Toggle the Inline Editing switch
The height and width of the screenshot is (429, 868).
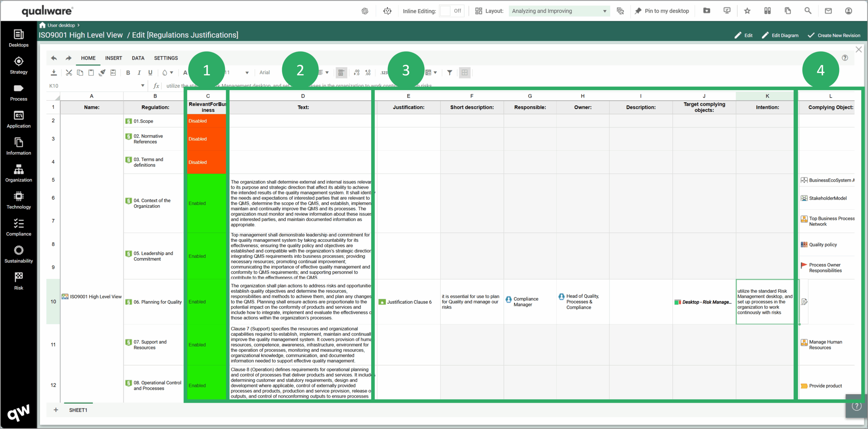click(x=451, y=11)
